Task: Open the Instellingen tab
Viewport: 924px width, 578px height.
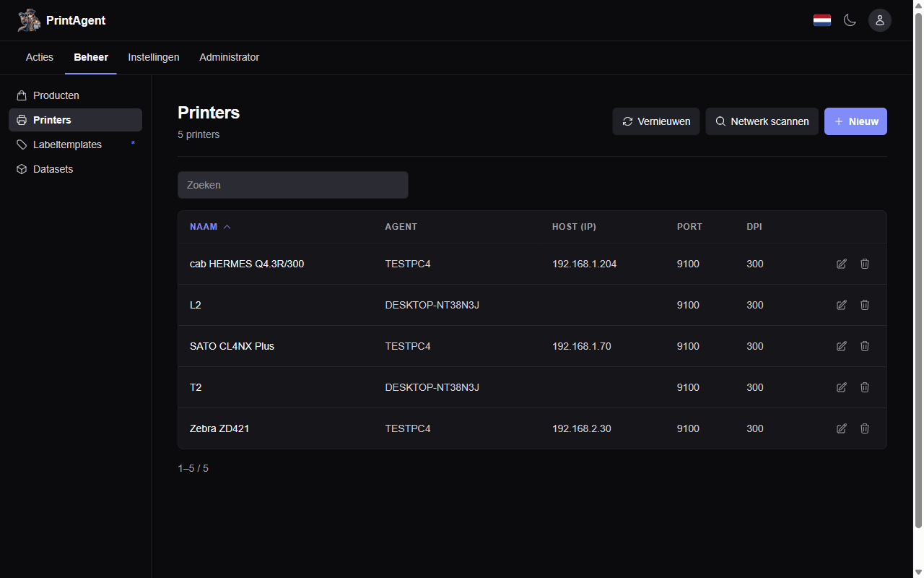Action: pos(154,57)
